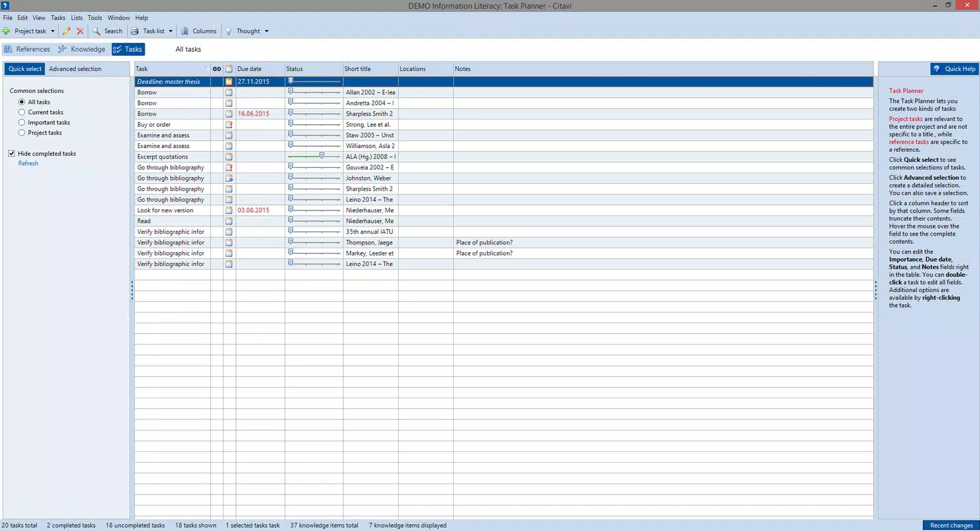Open the Task list dropdown arrow
This screenshot has width=980, height=531.
click(171, 31)
